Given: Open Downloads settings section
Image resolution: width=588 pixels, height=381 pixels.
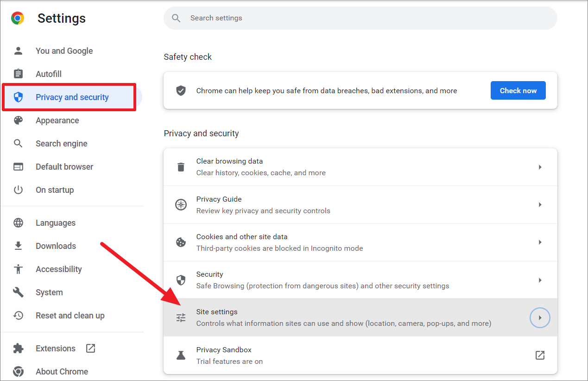Looking at the screenshot, I should coord(56,246).
